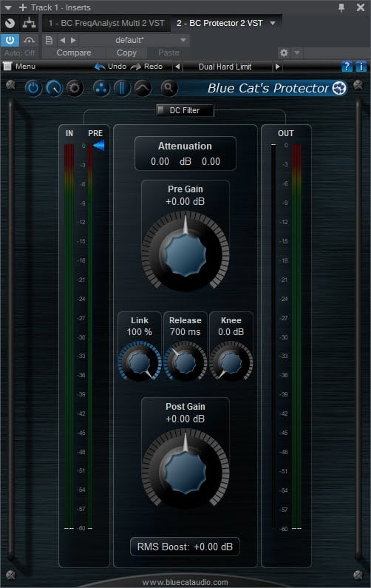The height and width of the screenshot is (588, 371).
Task: Click the Attenuation readout box
Action: [x=185, y=153]
